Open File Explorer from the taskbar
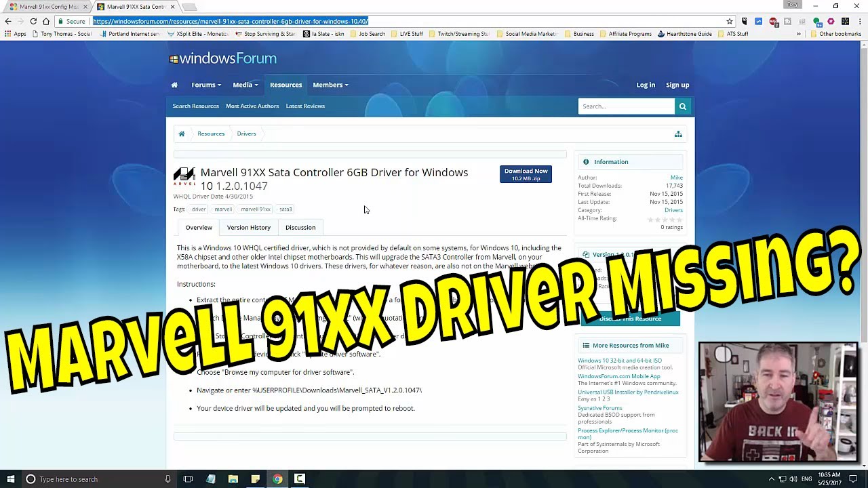The width and height of the screenshot is (868, 488). (x=233, y=479)
